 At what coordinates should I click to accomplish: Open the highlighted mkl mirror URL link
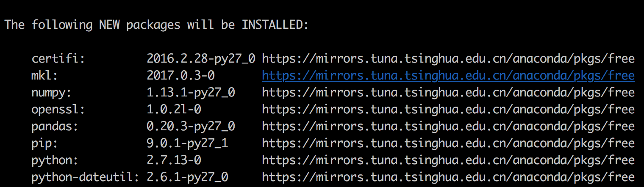pyautogui.click(x=448, y=76)
